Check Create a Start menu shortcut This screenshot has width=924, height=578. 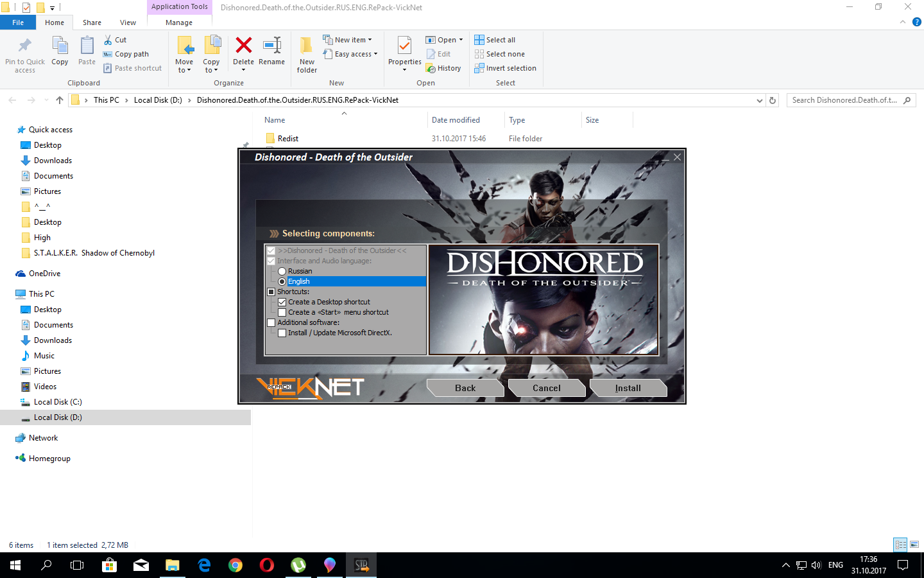coord(282,312)
